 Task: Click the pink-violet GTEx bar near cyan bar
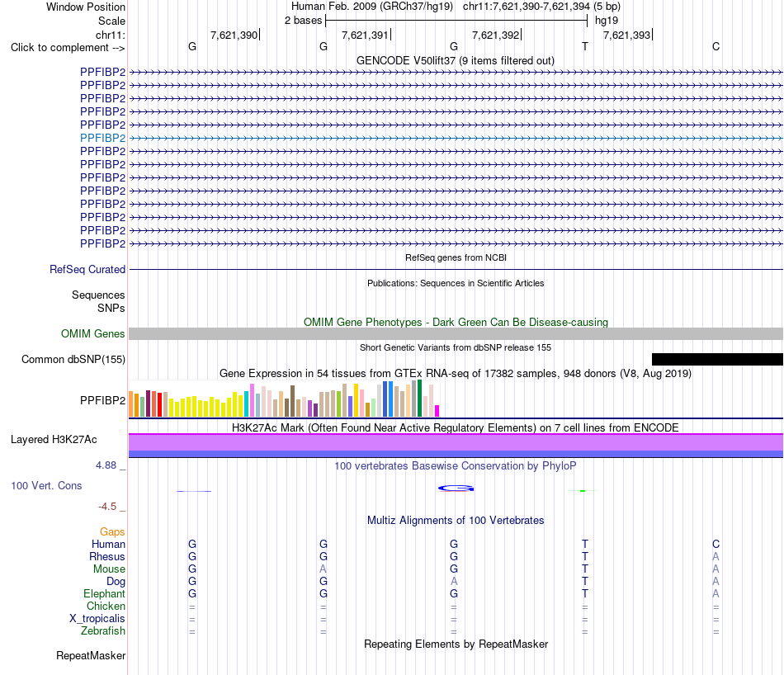coord(252,400)
